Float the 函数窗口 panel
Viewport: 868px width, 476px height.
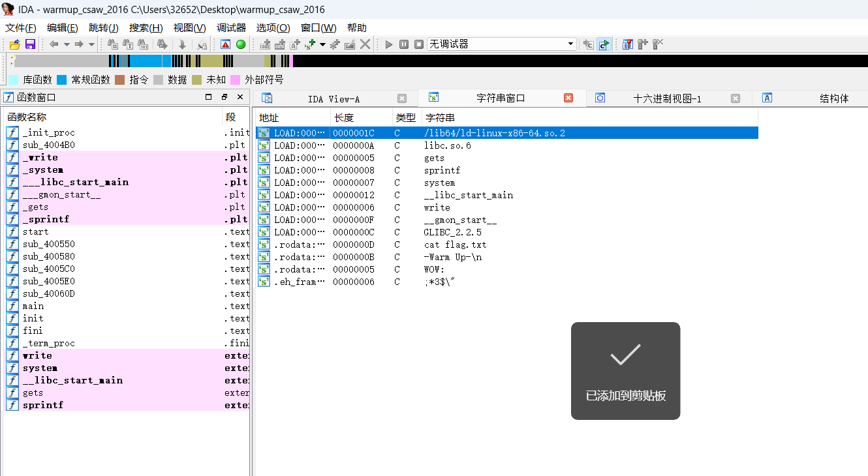(x=225, y=97)
